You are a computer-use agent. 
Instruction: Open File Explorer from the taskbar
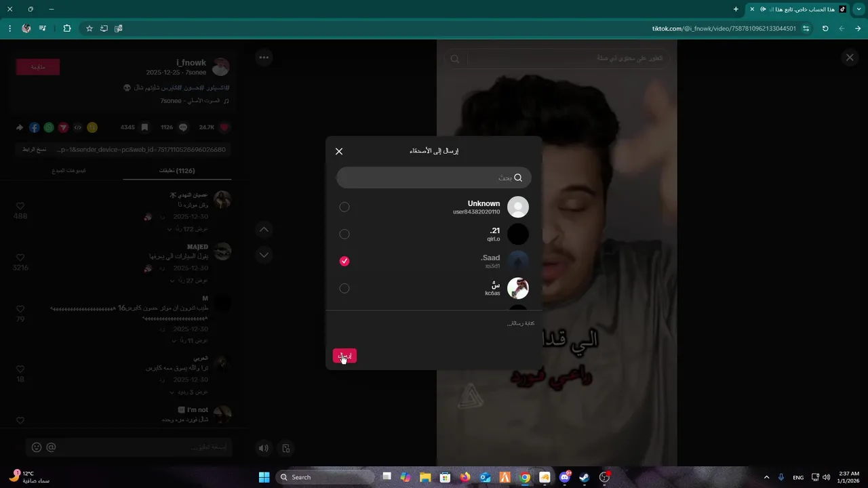coord(425,477)
